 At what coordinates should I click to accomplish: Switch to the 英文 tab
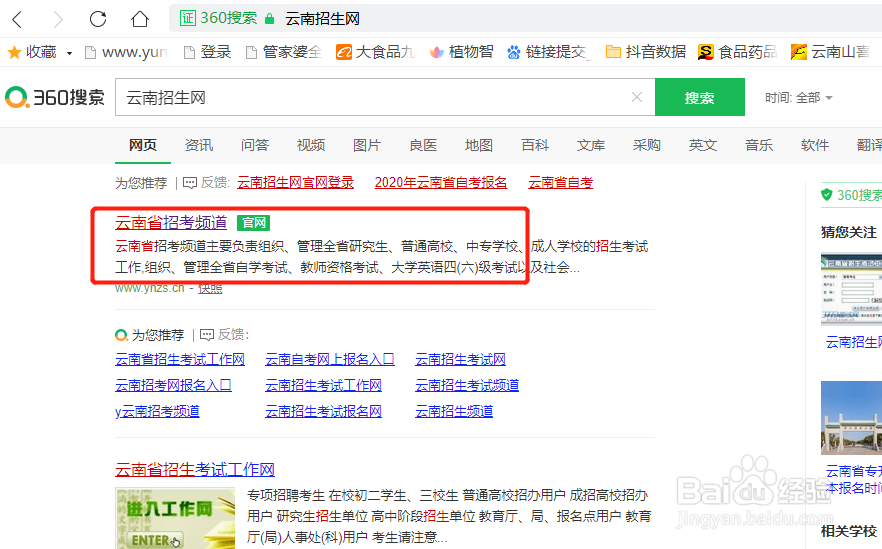coord(703,145)
